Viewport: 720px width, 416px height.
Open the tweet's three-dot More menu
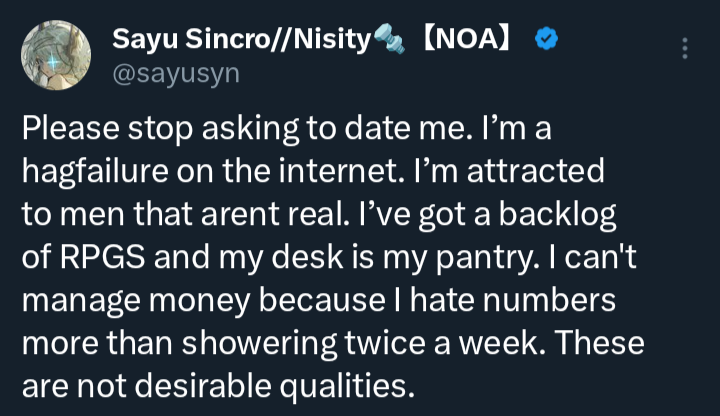[684, 49]
